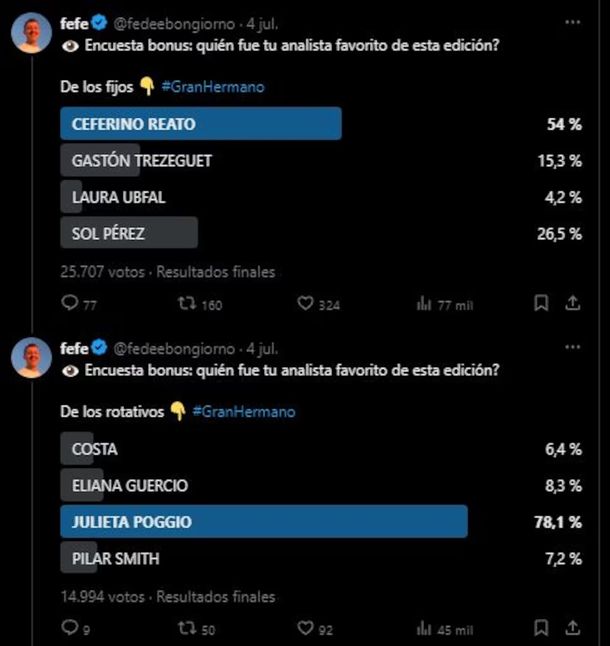Retweet the second poll with 50 reposts

185,628
